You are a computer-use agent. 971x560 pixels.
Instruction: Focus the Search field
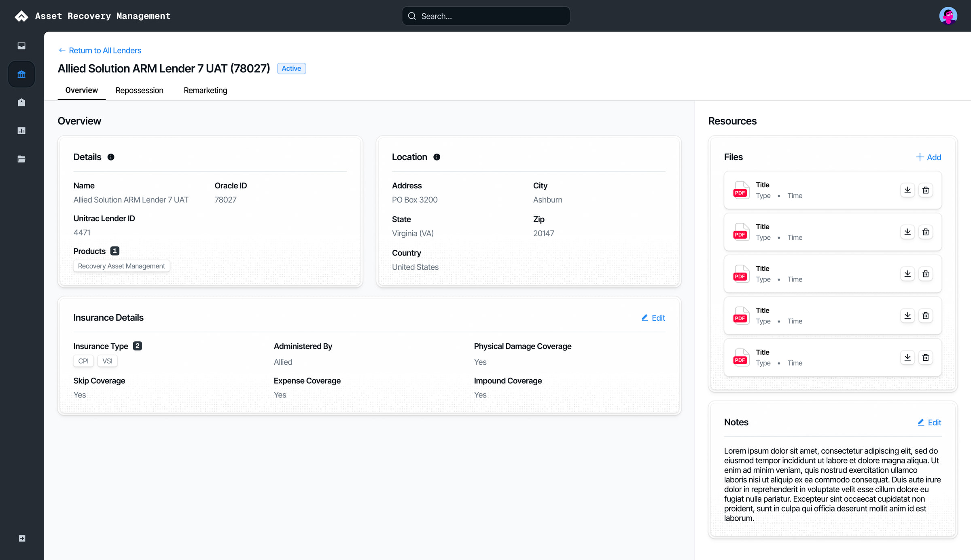pyautogui.click(x=486, y=16)
